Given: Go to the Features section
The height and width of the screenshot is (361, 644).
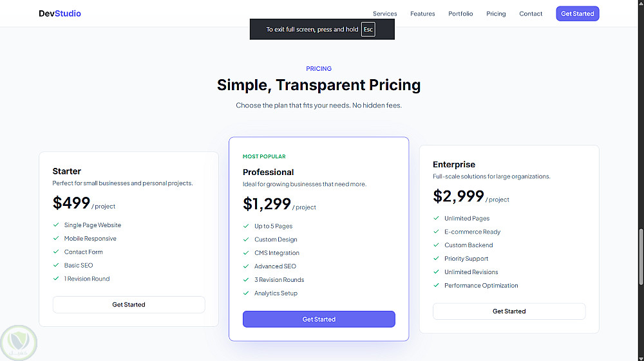Looking at the screenshot, I should click(422, 14).
